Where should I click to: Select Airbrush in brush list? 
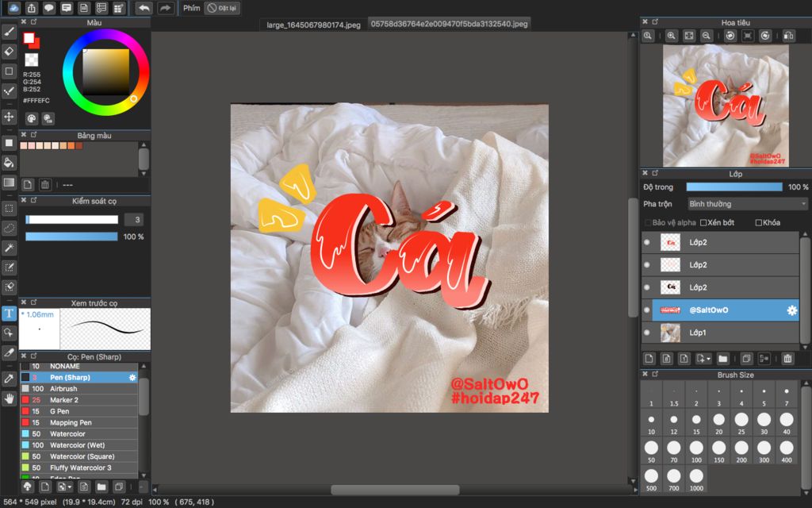(x=79, y=389)
